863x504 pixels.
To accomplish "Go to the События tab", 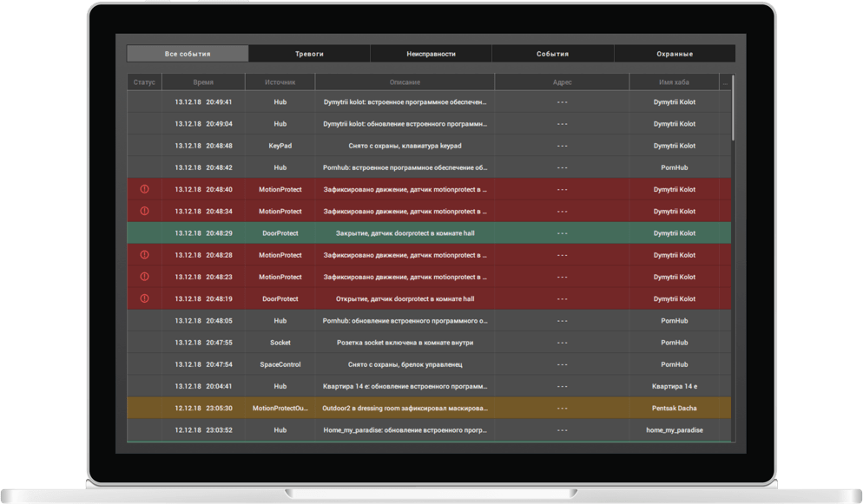I will pos(552,54).
